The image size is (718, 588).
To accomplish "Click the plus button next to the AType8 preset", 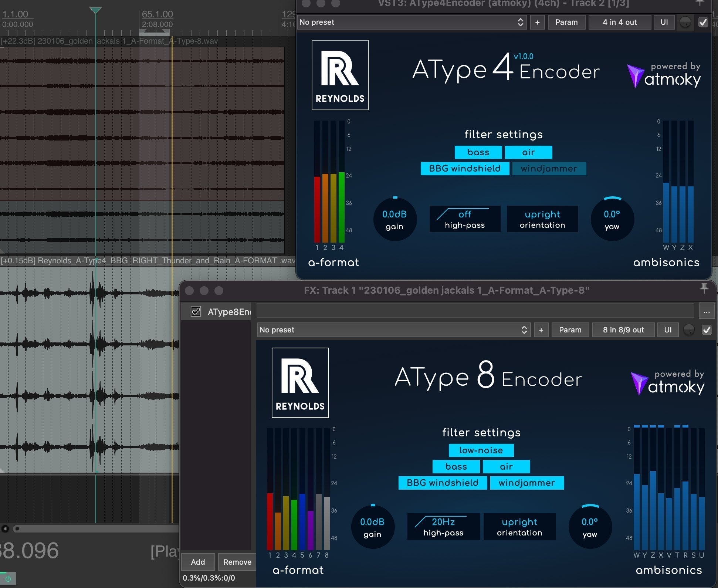I will (541, 330).
